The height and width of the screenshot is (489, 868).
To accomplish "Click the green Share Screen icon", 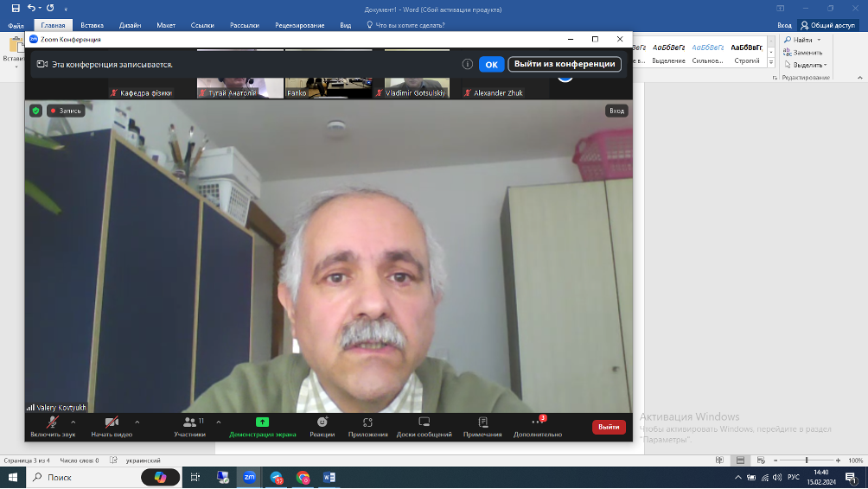I will (x=262, y=422).
